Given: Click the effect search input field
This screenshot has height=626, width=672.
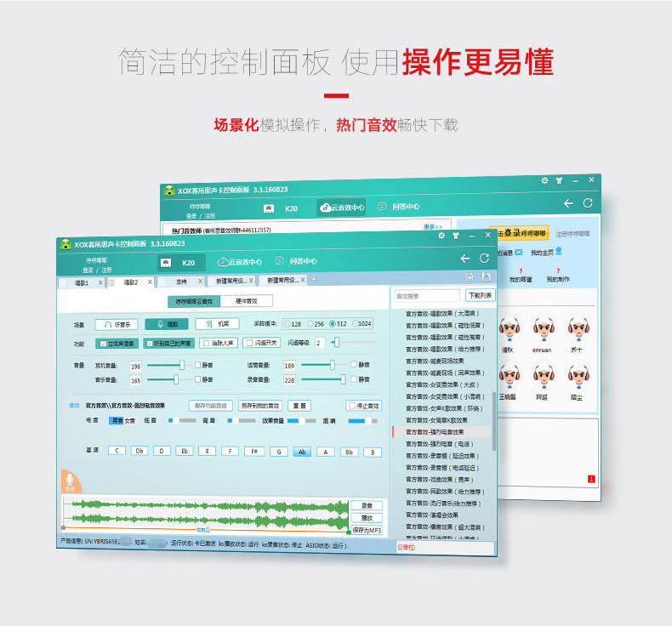Looking at the screenshot, I should coord(427,296).
